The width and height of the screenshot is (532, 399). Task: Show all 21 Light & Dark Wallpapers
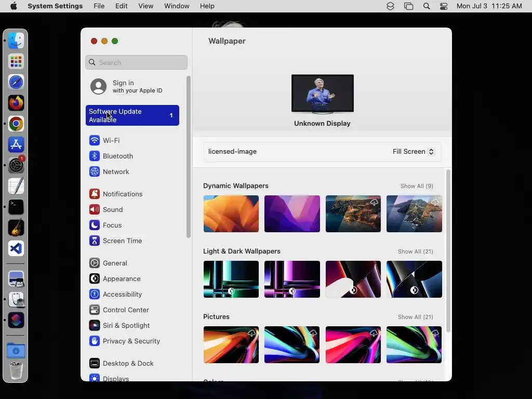tap(415, 251)
